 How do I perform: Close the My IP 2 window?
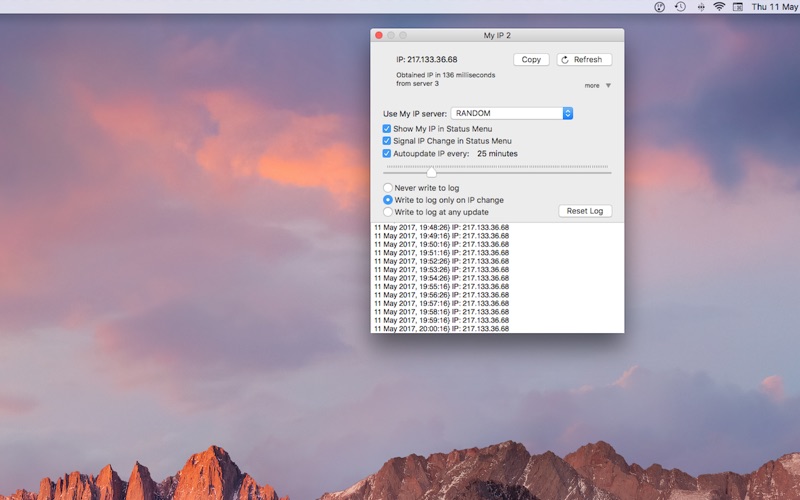[379, 35]
